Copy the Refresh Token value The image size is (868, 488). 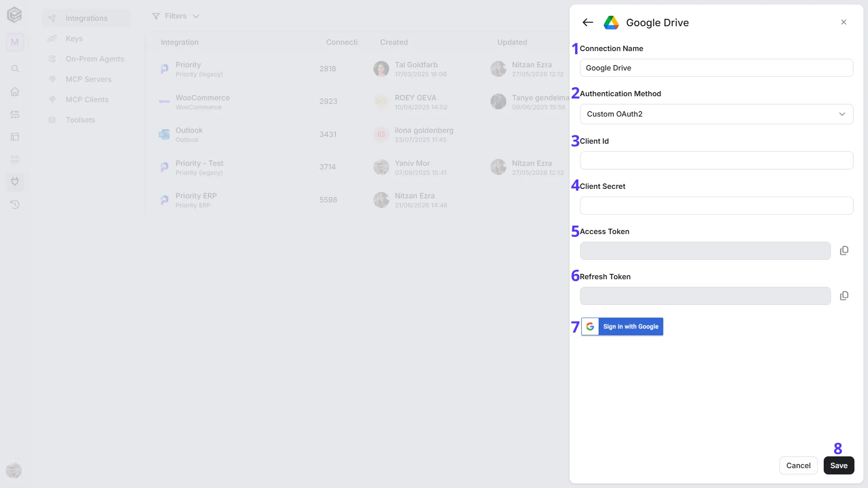click(x=844, y=296)
